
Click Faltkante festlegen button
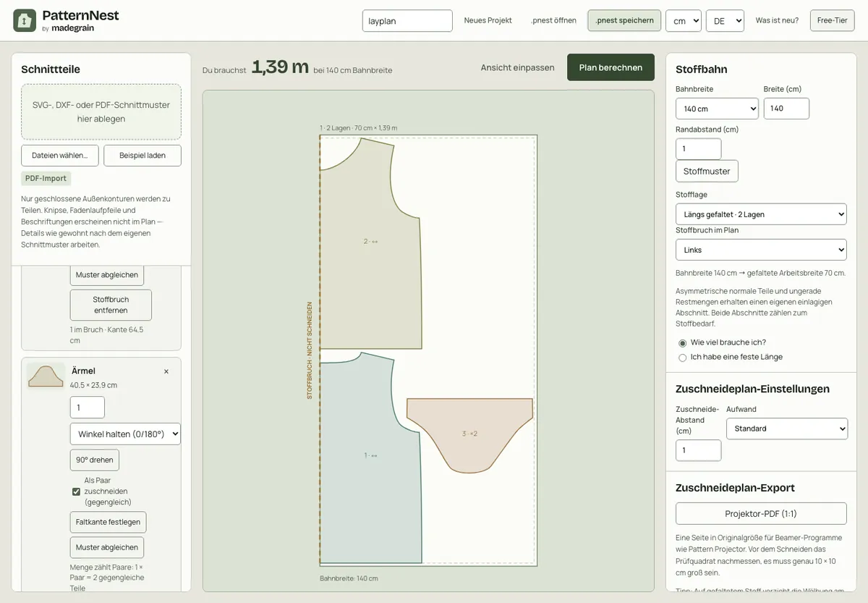(x=109, y=523)
